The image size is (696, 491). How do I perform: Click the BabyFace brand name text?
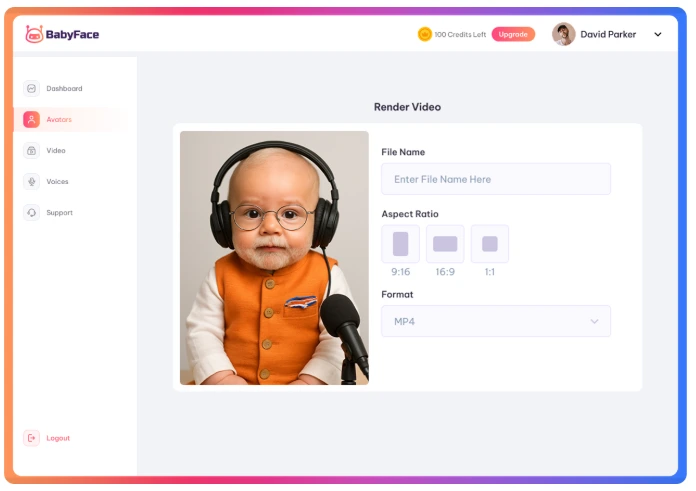[x=72, y=34]
